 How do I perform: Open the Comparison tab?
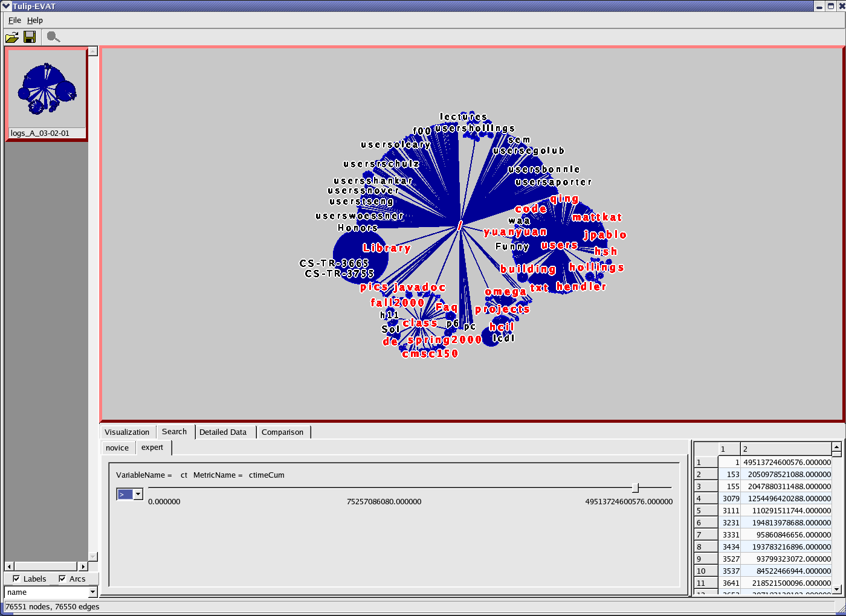click(x=282, y=432)
